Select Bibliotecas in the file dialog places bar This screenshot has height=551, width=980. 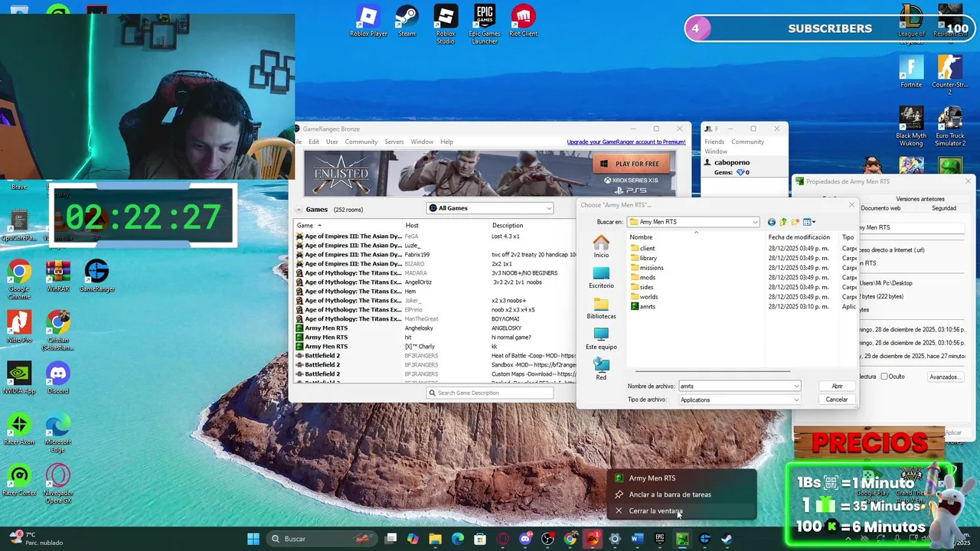pos(601,308)
